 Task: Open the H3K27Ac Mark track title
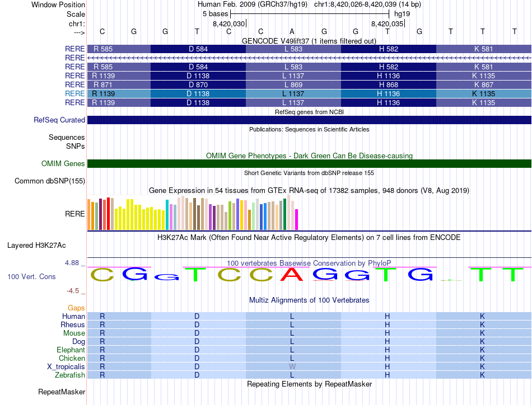pos(309,237)
